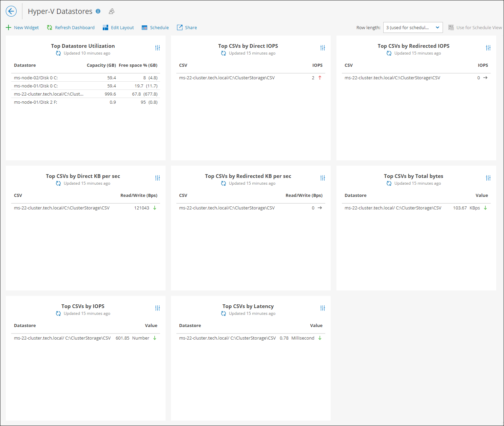This screenshot has height=426, width=504.
Task: Select the ms-node-01/Disk 0 C: datastore row
Action: tap(85, 86)
